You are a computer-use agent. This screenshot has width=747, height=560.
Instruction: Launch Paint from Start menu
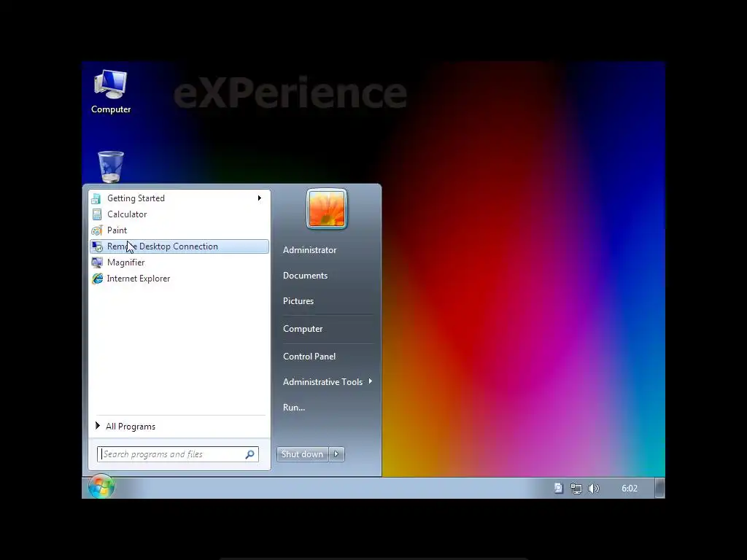coord(179,230)
